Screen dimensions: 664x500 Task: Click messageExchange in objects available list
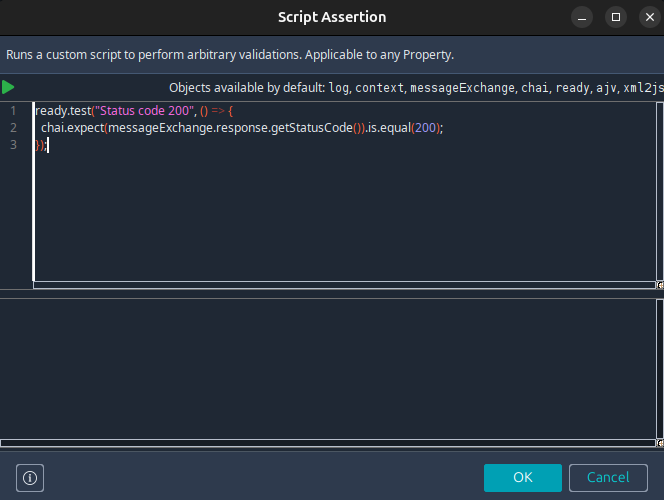pyautogui.click(x=462, y=88)
